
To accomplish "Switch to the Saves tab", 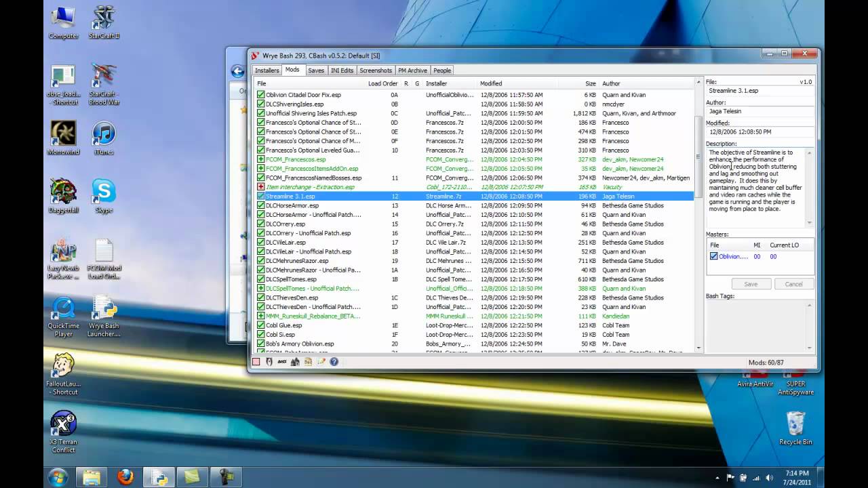I will pos(316,70).
